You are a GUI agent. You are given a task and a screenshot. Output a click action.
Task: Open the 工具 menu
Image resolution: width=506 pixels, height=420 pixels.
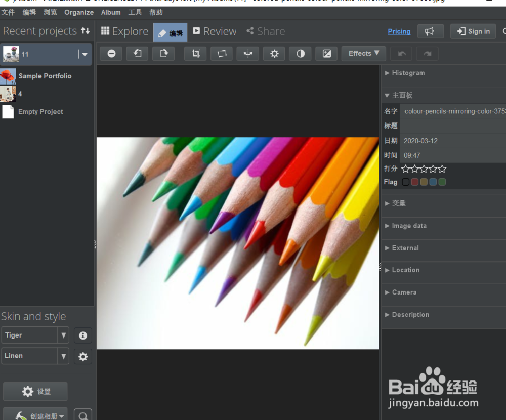tap(135, 12)
